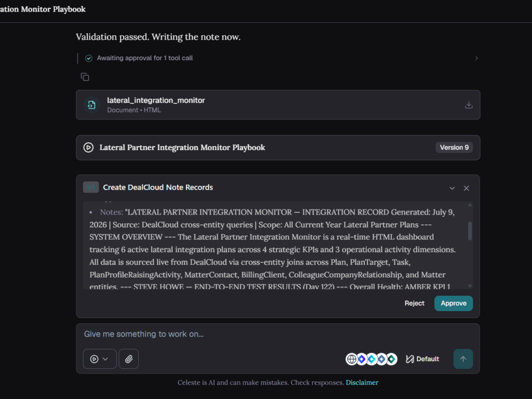This screenshot has height=399, width=532.
Task: Click the Notes panel scroll-down arrow
Action: 470,286
